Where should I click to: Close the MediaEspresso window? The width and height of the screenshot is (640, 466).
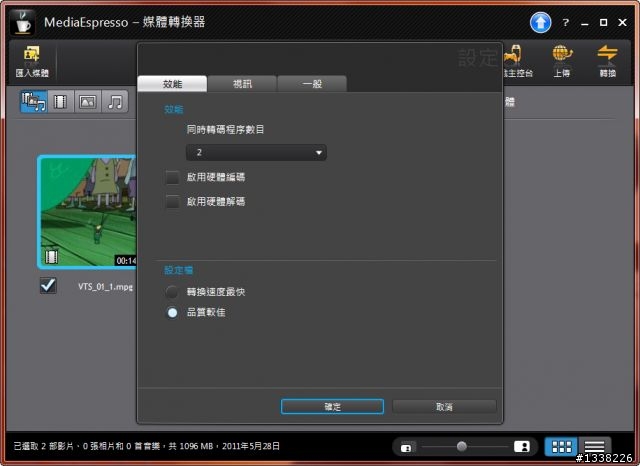click(622, 22)
